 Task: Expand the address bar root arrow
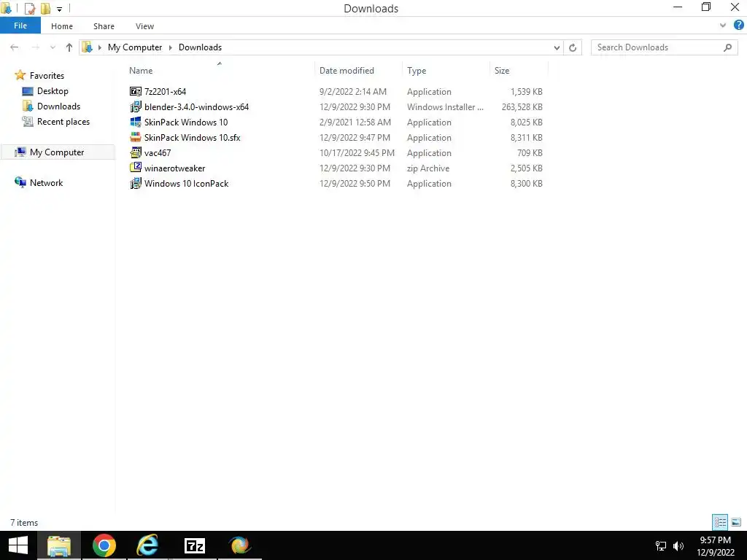pyautogui.click(x=99, y=47)
